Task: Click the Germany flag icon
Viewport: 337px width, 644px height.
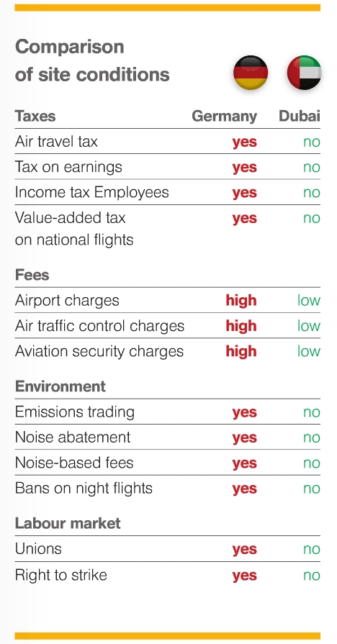Action: pyautogui.click(x=251, y=73)
